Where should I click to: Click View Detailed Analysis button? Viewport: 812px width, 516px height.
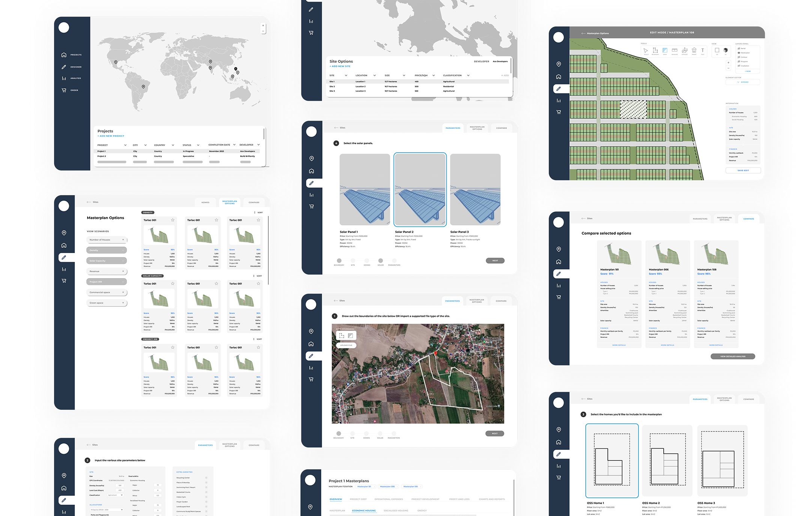click(x=733, y=356)
